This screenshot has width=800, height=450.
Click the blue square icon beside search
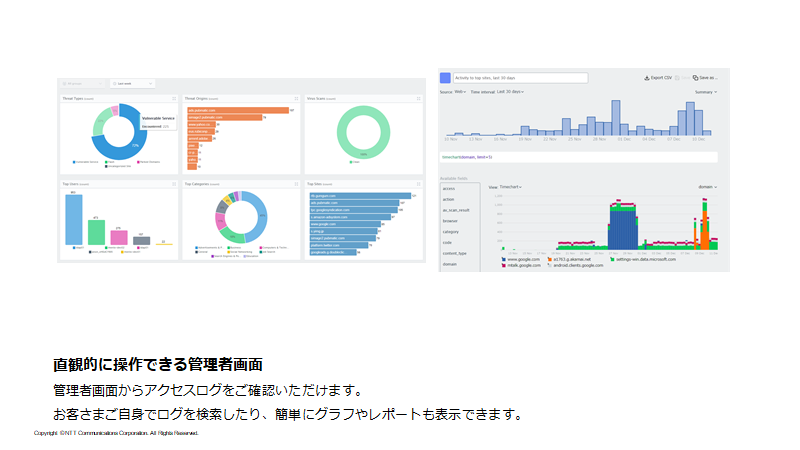pos(445,77)
